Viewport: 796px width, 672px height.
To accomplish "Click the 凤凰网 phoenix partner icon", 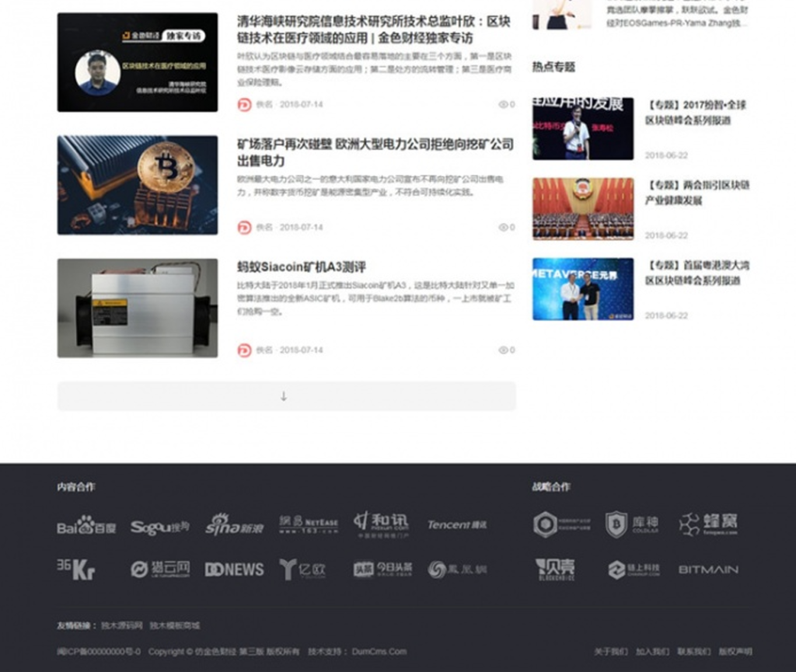I will pyautogui.click(x=457, y=569).
